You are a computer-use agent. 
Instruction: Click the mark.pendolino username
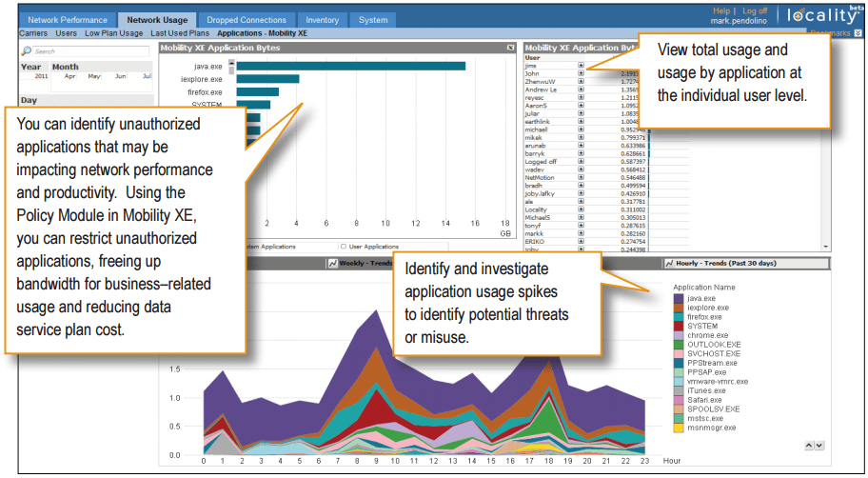(739, 21)
